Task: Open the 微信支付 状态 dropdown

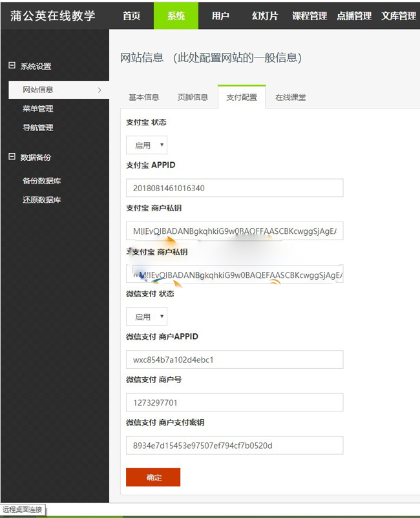Action: (x=147, y=317)
